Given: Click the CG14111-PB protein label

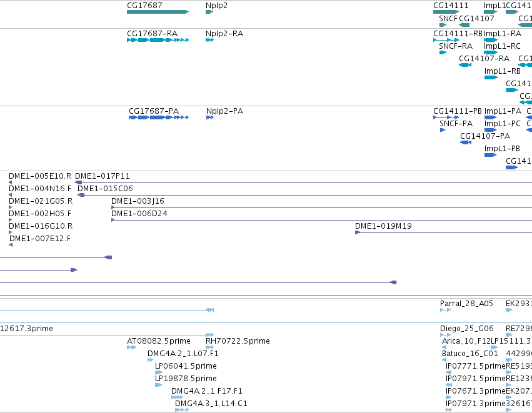Looking at the screenshot, I should [458, 111].
